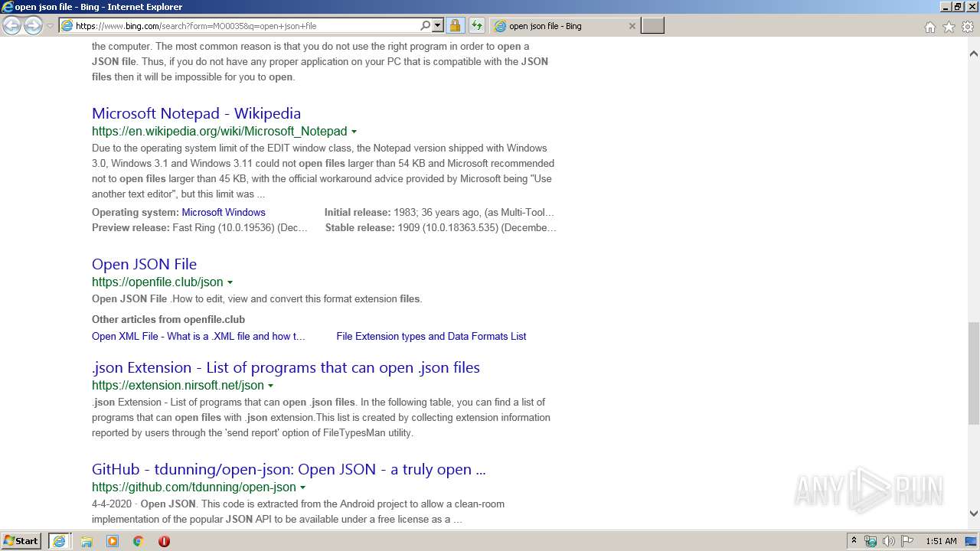Open the address bar history dropdown arrow
The width and height of the screenshot is (980, 551).
438,25
